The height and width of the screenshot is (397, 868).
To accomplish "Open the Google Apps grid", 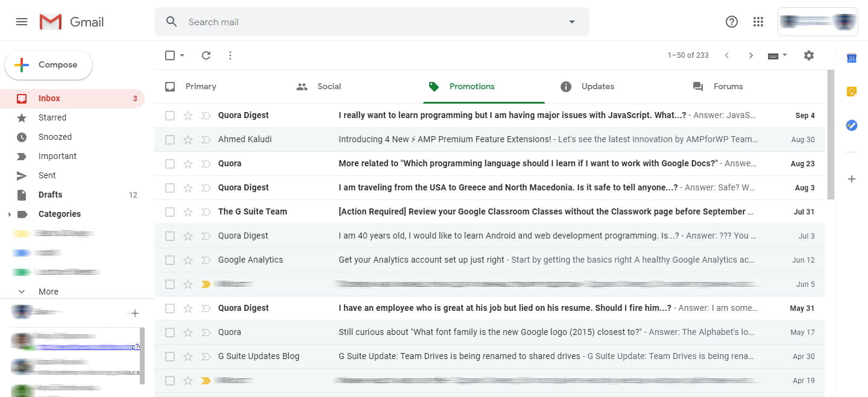I will click(758, 22).
